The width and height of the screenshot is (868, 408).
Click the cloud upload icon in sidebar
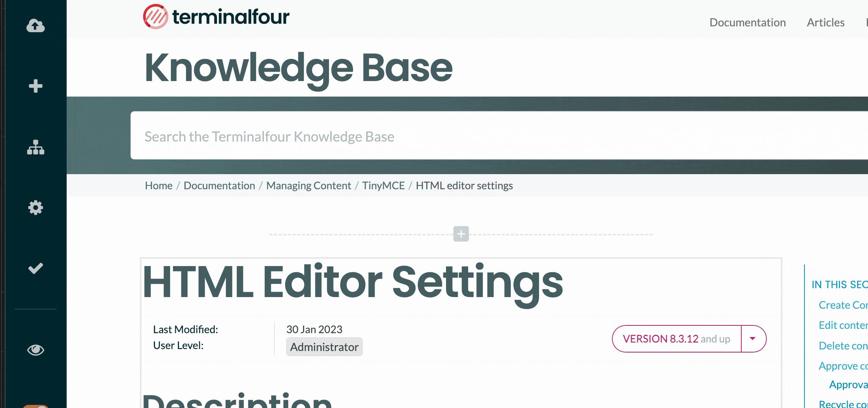(35, 26)
